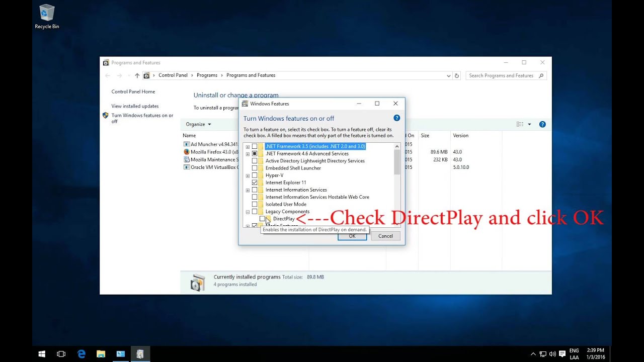Click the forward navigation arrow
This screenshot has width=644, height=362.
[x=119, y=75]
